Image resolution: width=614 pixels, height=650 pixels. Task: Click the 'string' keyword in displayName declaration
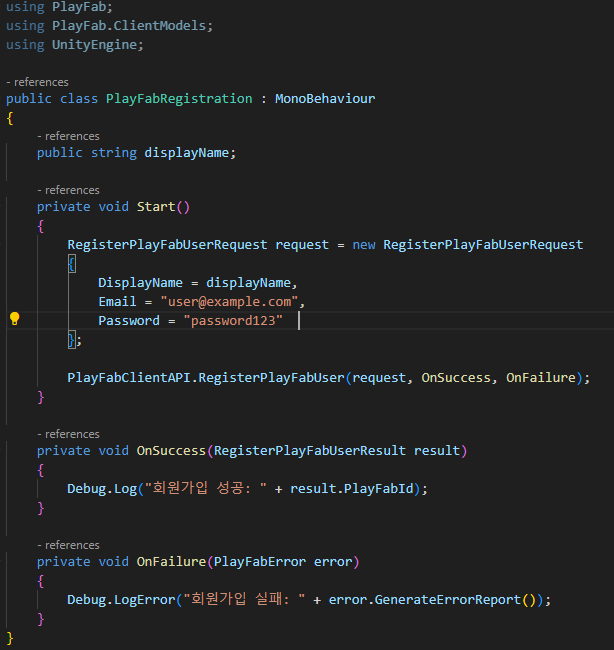point(114,153)
